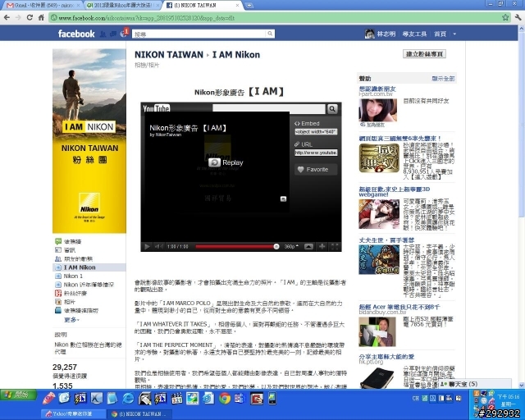Viewport: 525px width, 420px height.
Task: Open 資訊 info in left sidebar
Action: (70, 250)
